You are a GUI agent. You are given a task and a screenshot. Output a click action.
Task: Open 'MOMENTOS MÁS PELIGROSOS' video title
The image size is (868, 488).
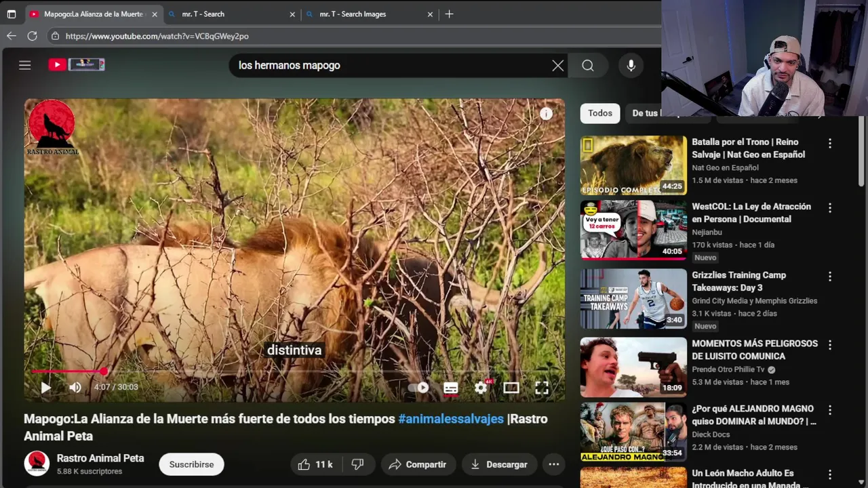755,350
